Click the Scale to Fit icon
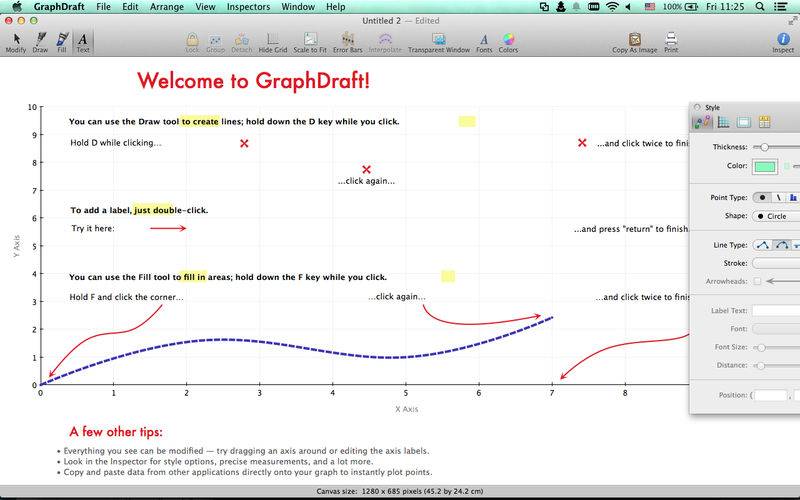 point(310,43)
